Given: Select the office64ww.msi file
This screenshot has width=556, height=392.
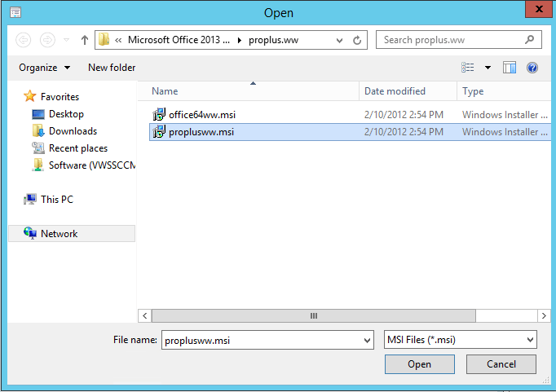Looking at the screenshot, I should [x=202, y=115].
